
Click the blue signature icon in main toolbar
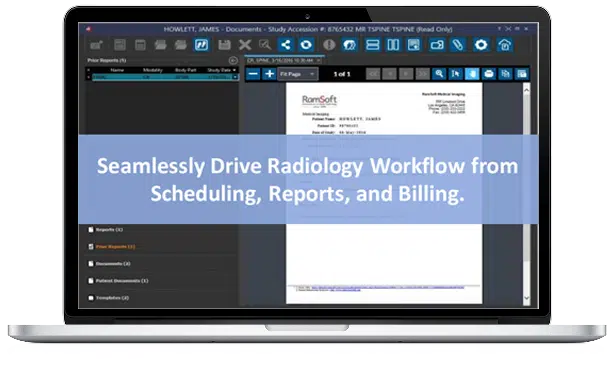(x=201, y=45)
